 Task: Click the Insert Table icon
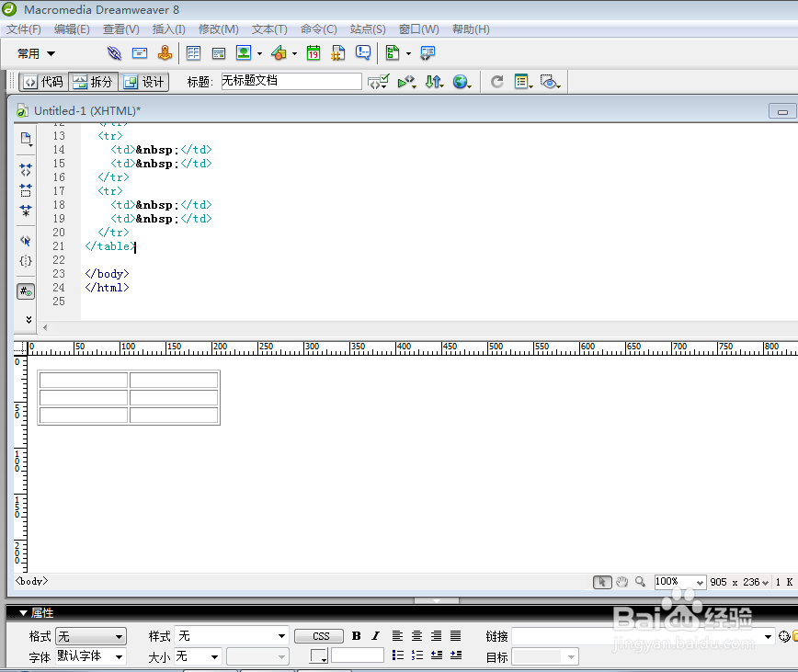point(193,53)
